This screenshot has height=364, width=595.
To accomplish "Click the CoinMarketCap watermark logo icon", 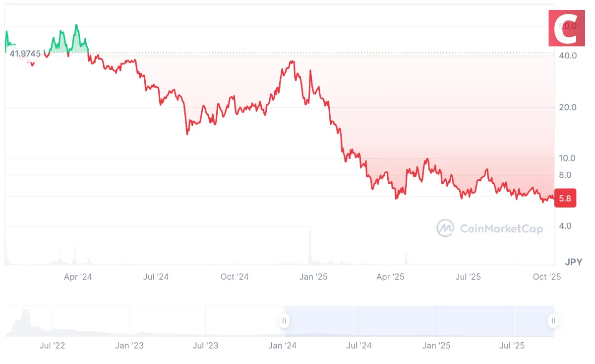I will (445, 228).
